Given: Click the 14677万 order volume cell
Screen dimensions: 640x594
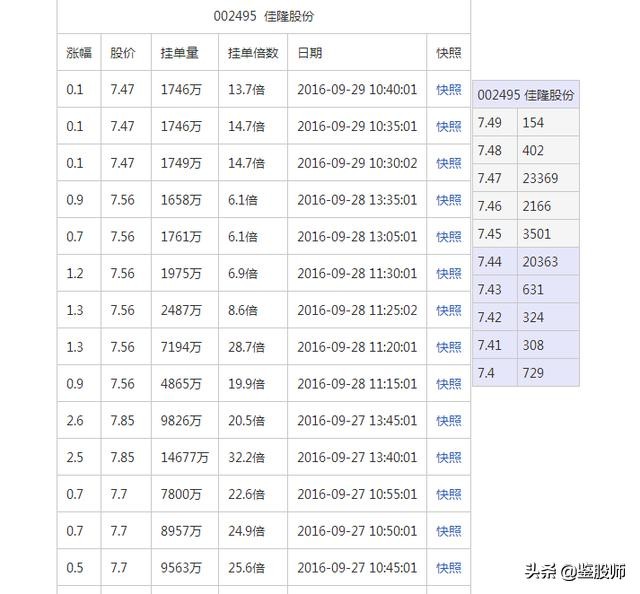Looking at the screenshot, I should click(184, 457).
